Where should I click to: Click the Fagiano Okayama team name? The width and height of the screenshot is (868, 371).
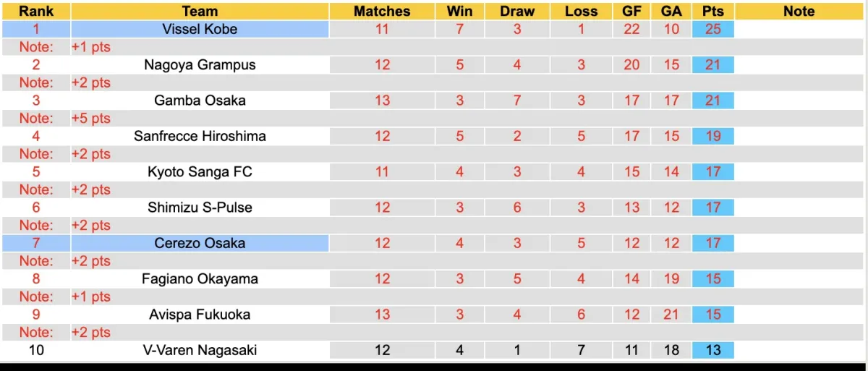(x=200, y=278)
